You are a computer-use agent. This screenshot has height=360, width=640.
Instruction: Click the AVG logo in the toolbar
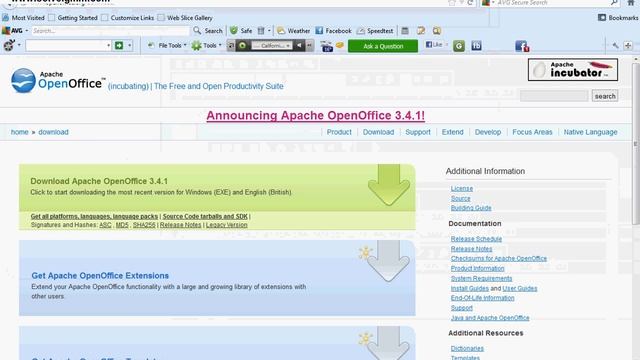tap(12, 31)
